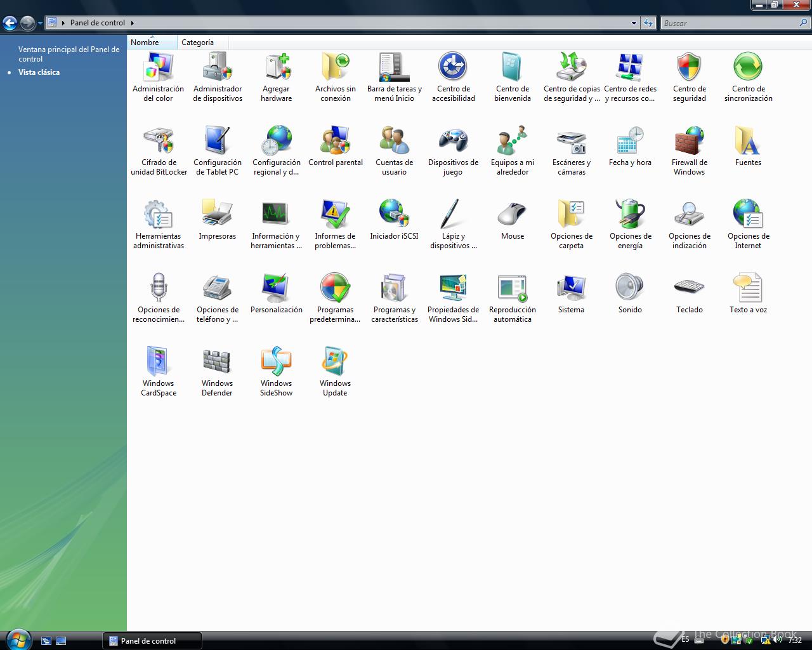The width and height of the screenshot is (812, 650).
Task: Open Windows Defender
Action: click(217, 372)
